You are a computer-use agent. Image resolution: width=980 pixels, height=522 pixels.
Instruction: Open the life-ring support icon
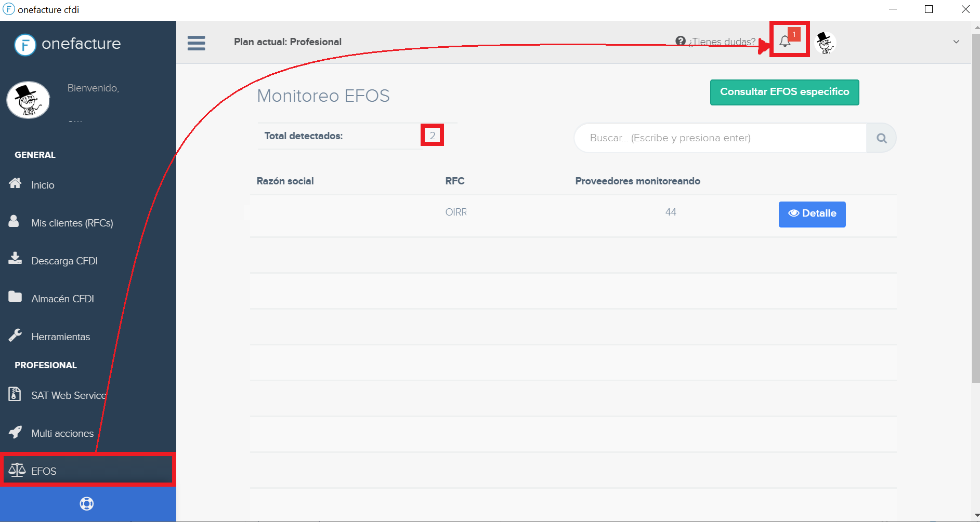(87, 504)
